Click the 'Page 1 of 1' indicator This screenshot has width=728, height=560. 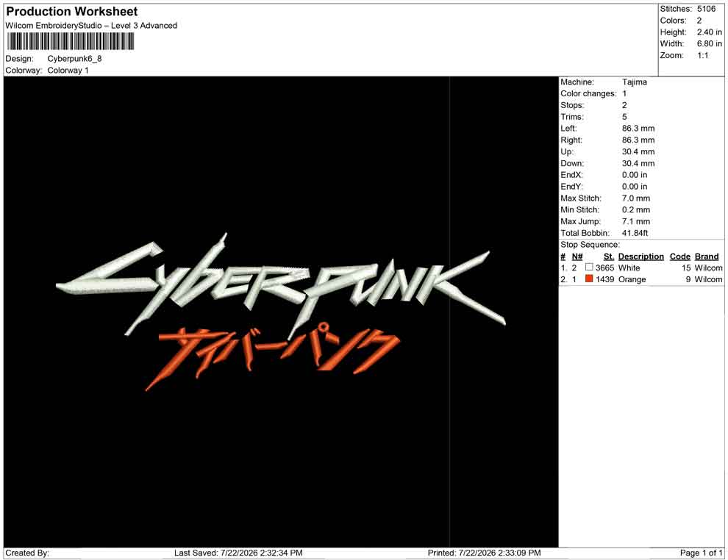(x=701, y=553)
